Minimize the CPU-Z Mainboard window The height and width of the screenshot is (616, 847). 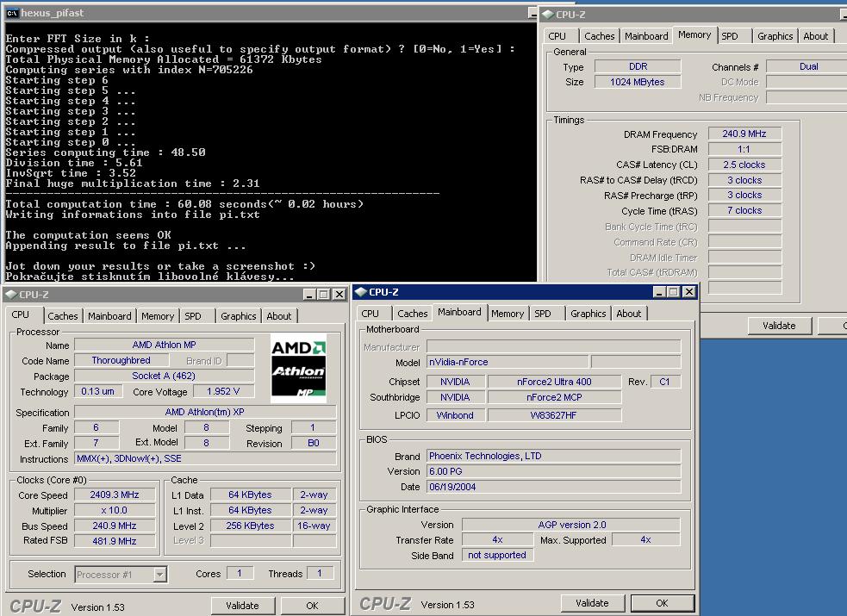coord(659,292)
